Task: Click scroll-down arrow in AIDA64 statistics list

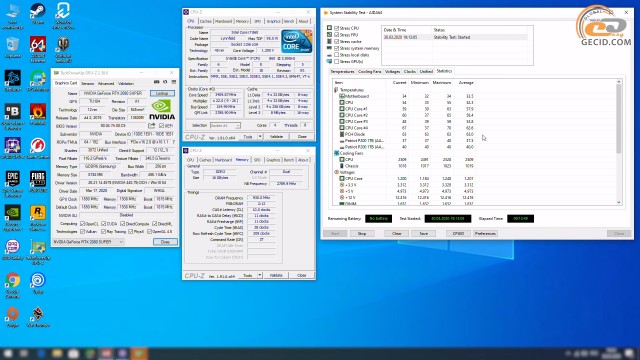Action: tap(619, 202)
